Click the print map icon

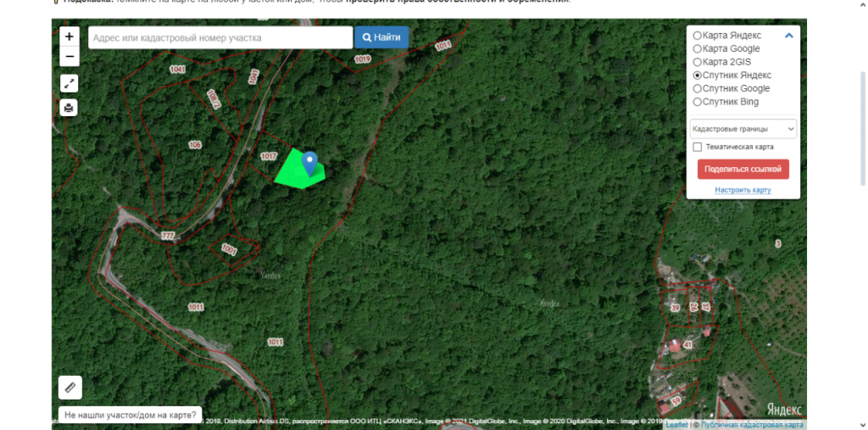tap(69, 108)
